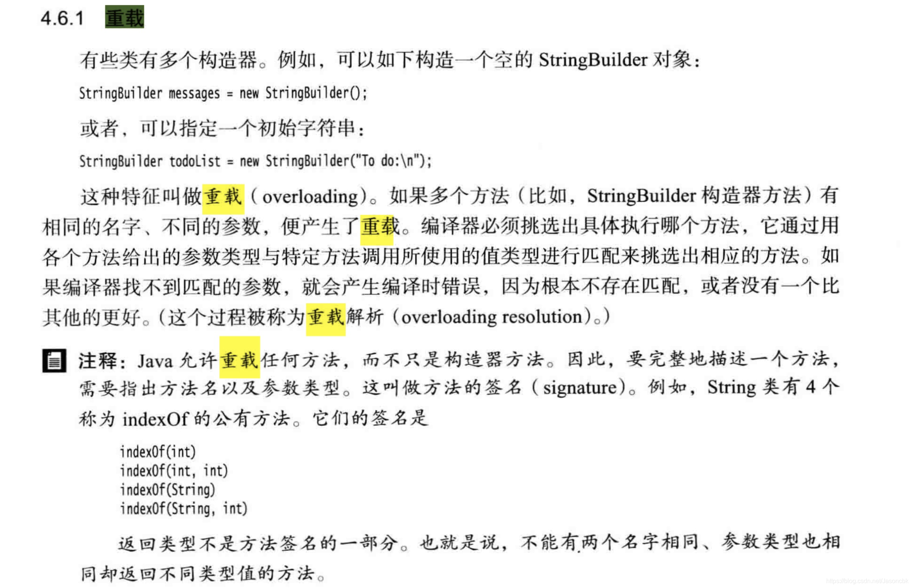Click the section 4.6.1 heading icon

[123, 15]
